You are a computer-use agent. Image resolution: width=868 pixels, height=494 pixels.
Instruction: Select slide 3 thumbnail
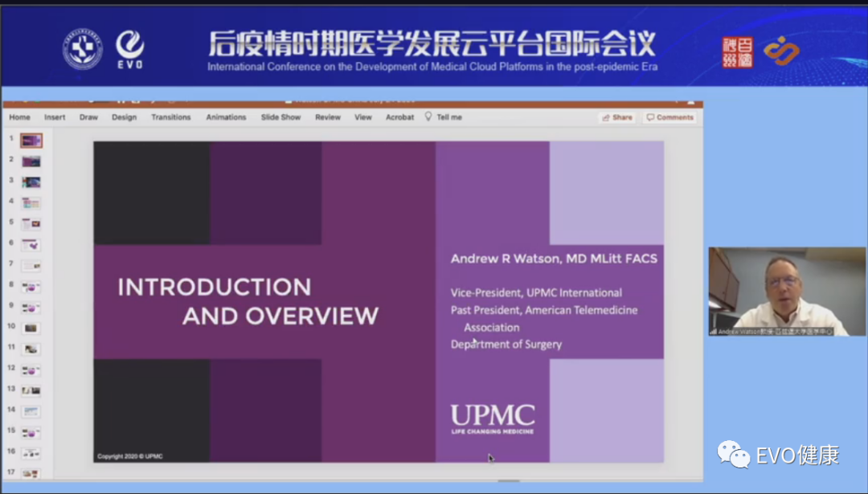tap(31, 182)
